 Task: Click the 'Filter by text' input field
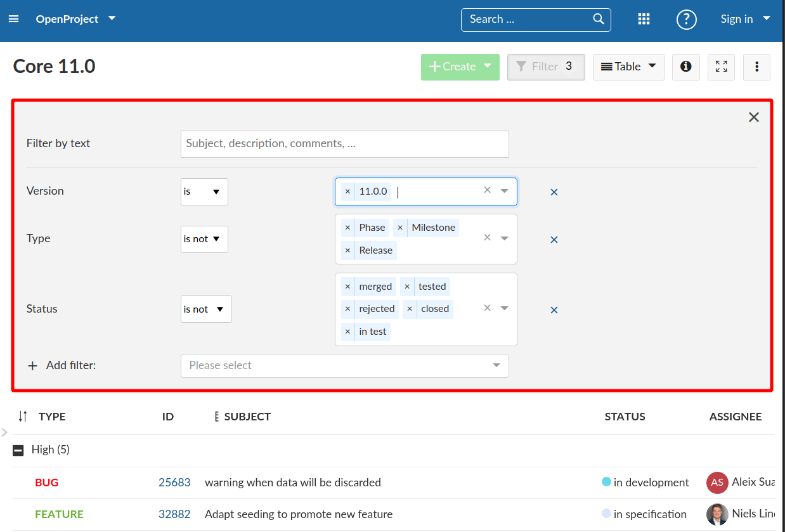pos(344,144)
